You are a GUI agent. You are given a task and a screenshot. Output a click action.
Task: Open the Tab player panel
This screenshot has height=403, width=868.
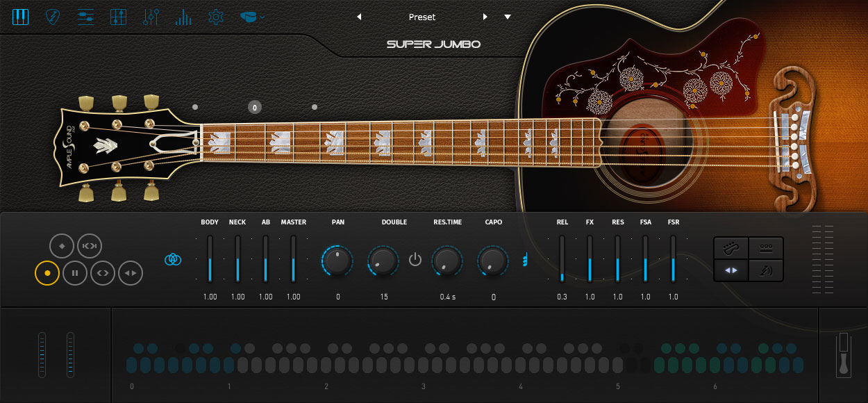[85, 17]
